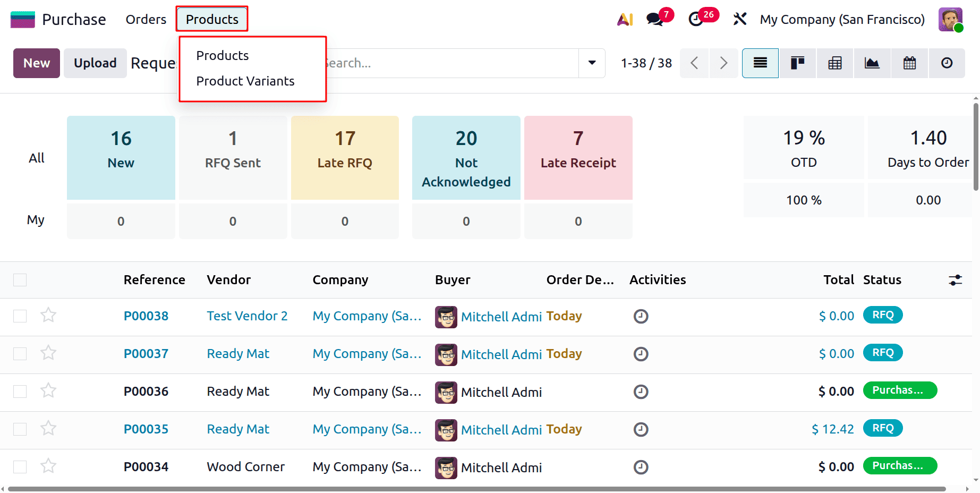Check the checkbox for order P00038
The width and height of the screenshot is (980, 493).
click(20, 316)
